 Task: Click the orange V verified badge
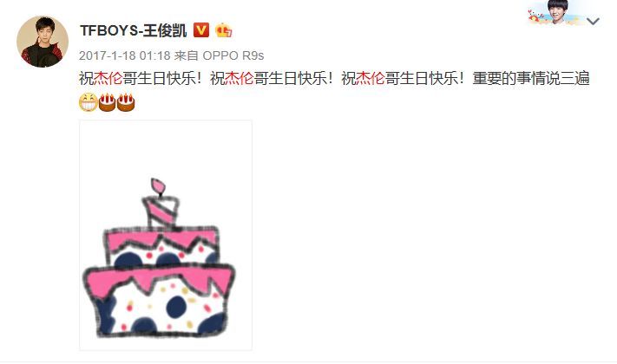(x=201, y=29)
